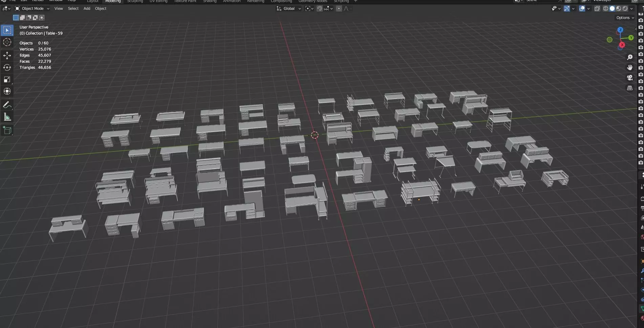Toggle X-ray mode
This screenshot has width=644, height=328.
pos(597,8)
